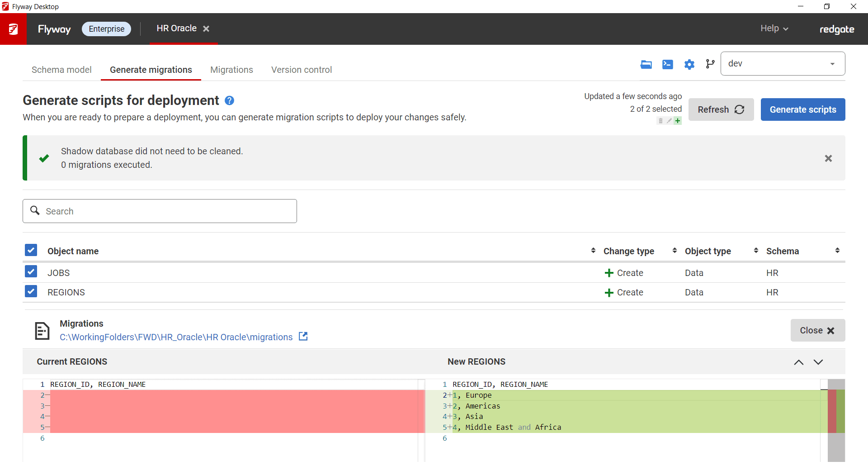868x466 pixels.
Task: Open the Version control tab
Action: [x=302, y=70]
